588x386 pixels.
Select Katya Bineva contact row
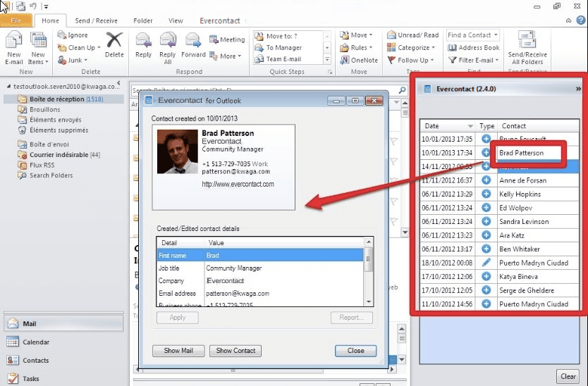pyautogui.click(x=500, y=277)
